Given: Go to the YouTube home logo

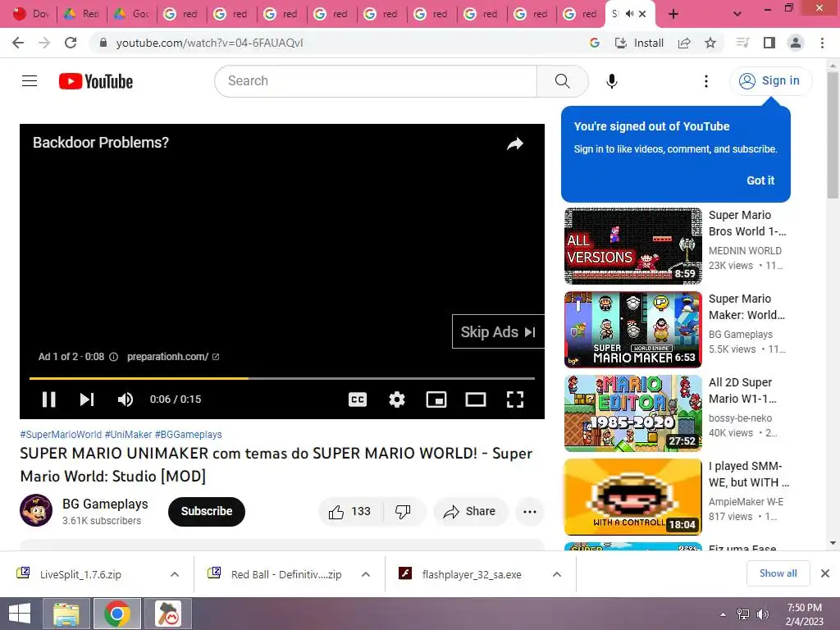Looking at the screenshot, I should [96, 81].
